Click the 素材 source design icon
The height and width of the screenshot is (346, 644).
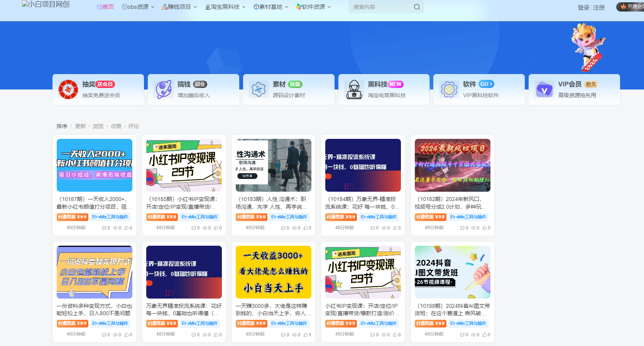(x=259, y=89)
